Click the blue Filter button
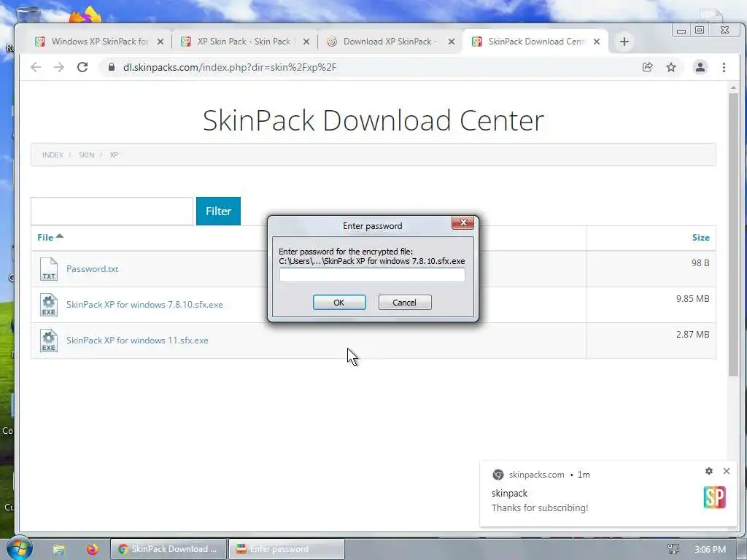The width and height of the screenshot is (747, 560). coord(218,211)
